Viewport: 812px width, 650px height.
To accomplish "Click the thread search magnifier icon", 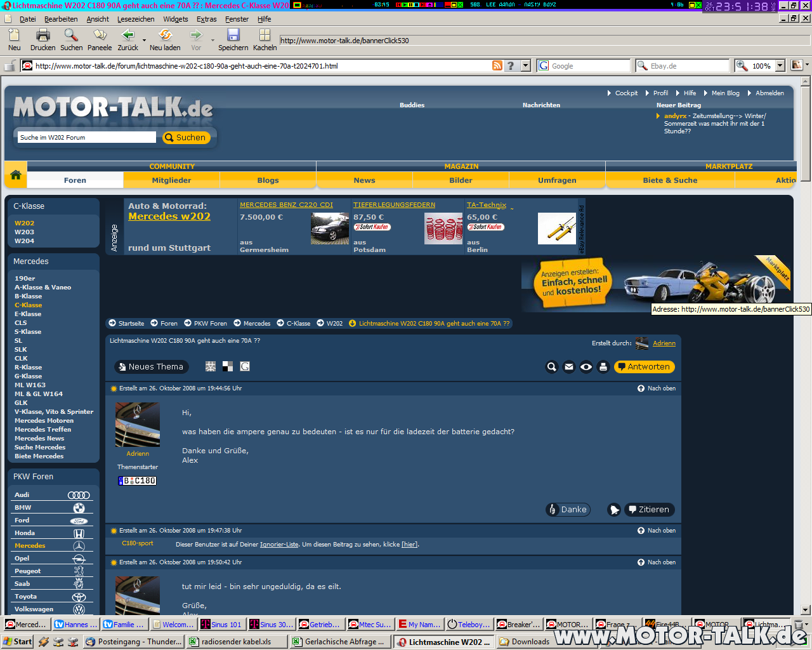I will click(x=552, y=367).
